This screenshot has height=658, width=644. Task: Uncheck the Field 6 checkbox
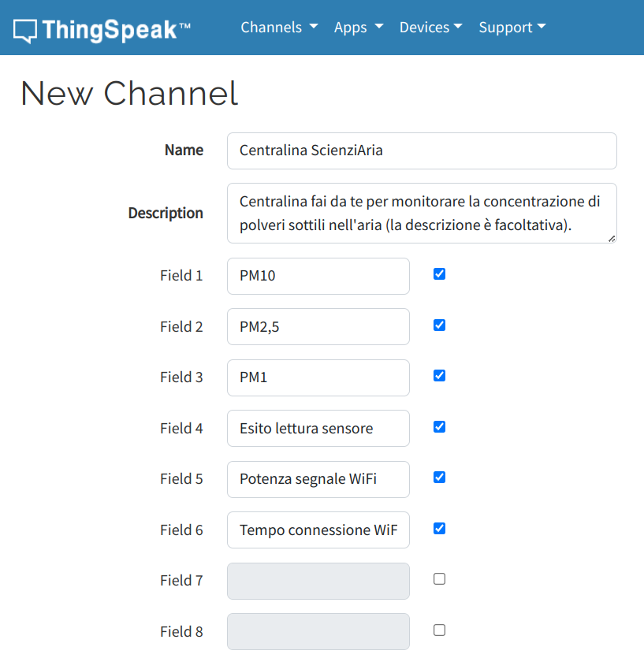(439, 528)
